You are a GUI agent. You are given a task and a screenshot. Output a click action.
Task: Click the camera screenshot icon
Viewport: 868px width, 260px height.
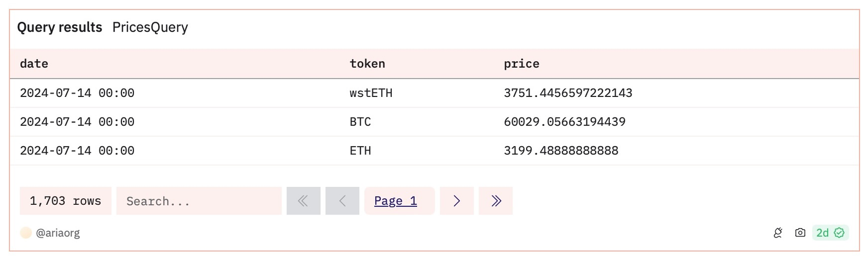point(800,233)
